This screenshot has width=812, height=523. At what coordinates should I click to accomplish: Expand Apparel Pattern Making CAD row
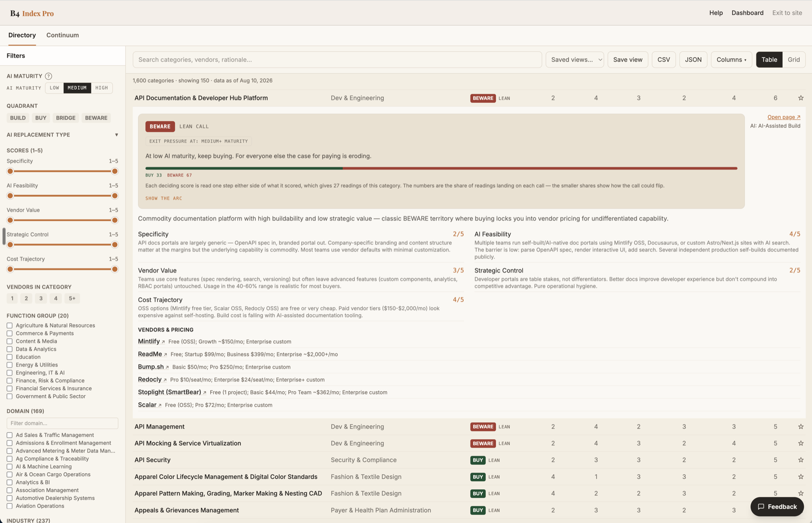point(469,493)
